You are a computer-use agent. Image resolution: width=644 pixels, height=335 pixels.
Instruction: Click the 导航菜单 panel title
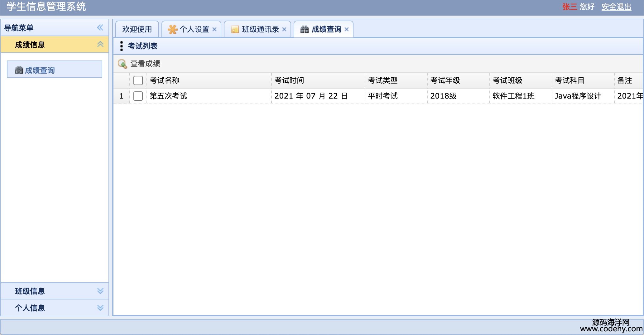tap(19, 28)
